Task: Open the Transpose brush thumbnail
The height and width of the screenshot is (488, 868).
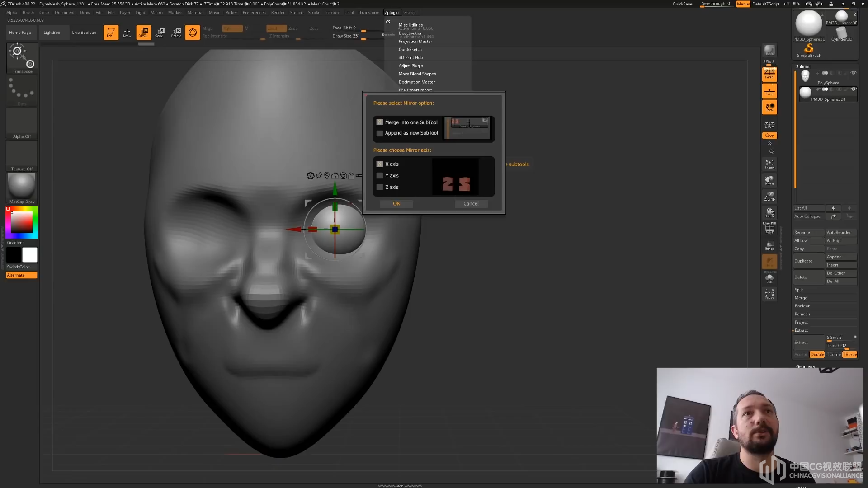Action: coord(22,58)
